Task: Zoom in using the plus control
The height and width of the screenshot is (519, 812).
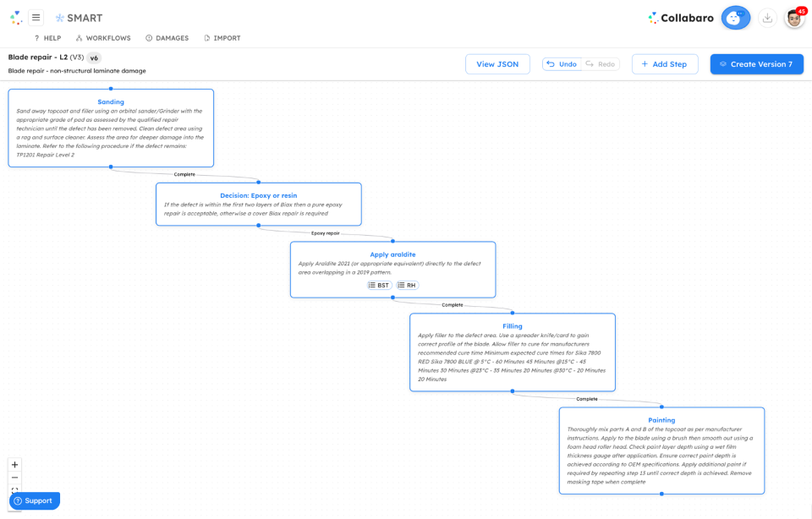Action: 14,464
